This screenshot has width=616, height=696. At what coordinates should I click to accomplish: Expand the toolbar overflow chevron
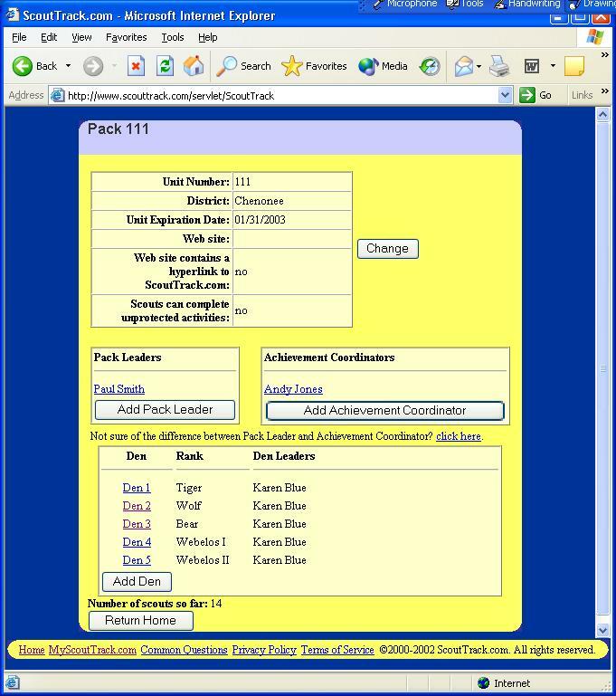pyautogui.click(x=604, y=54)
